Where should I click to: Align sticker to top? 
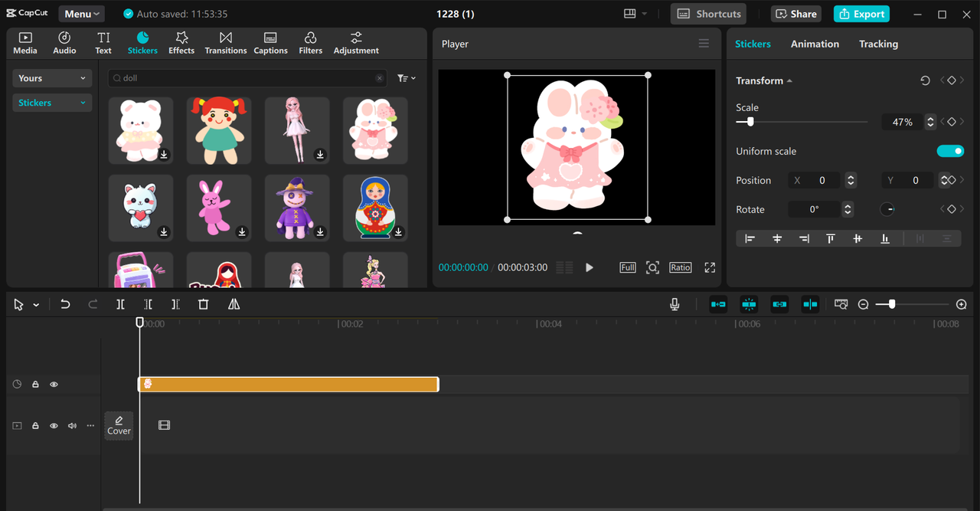point(831,239)
